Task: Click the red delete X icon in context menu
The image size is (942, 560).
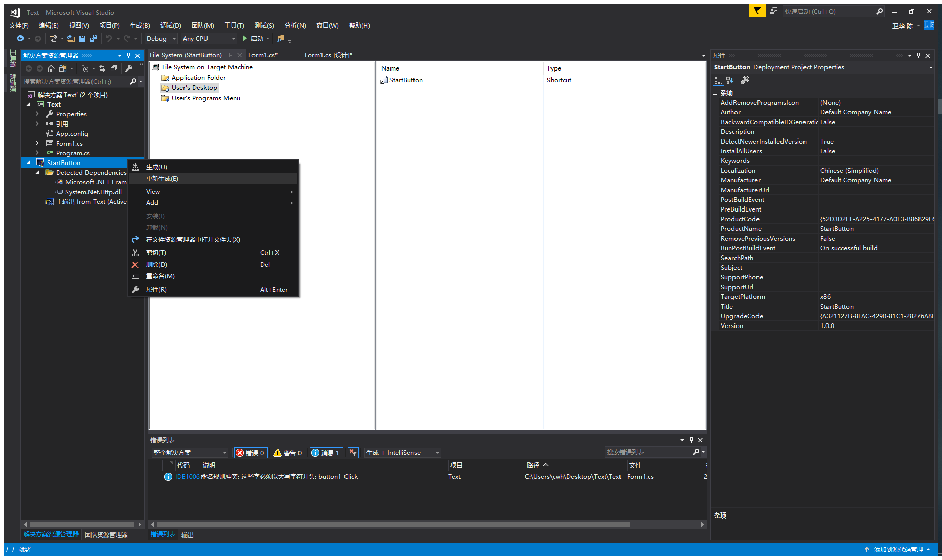Action: click(x=135, y=265)
